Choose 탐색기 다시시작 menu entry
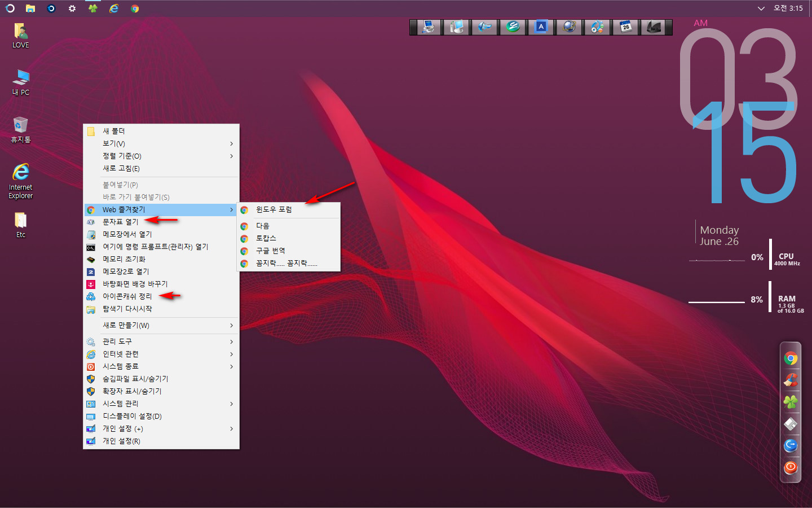 tap(161, 309)
